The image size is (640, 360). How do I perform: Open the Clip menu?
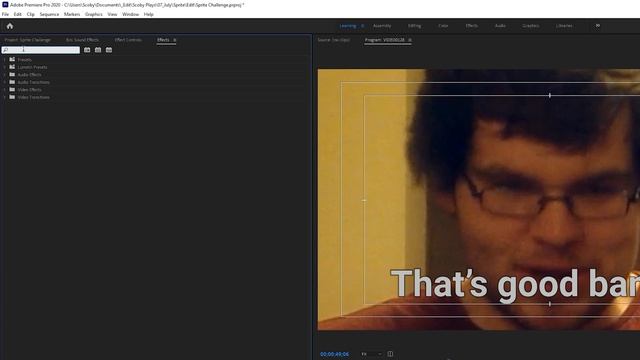point(31,14)
